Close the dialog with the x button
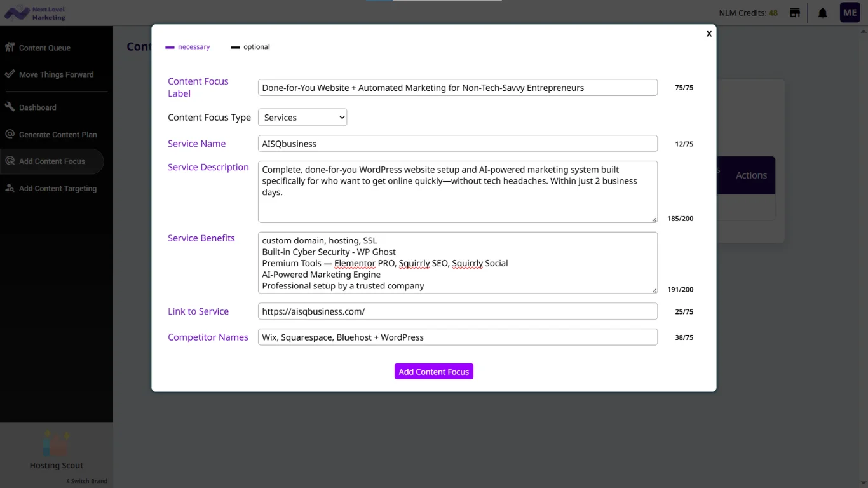Viewport: 868px width, 488px height. 709,34
